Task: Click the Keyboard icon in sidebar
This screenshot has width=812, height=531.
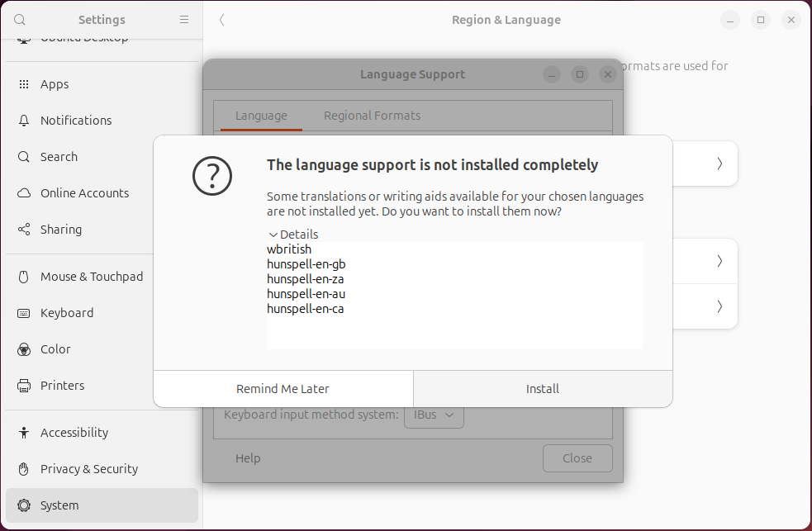Action: click(24, 313)
